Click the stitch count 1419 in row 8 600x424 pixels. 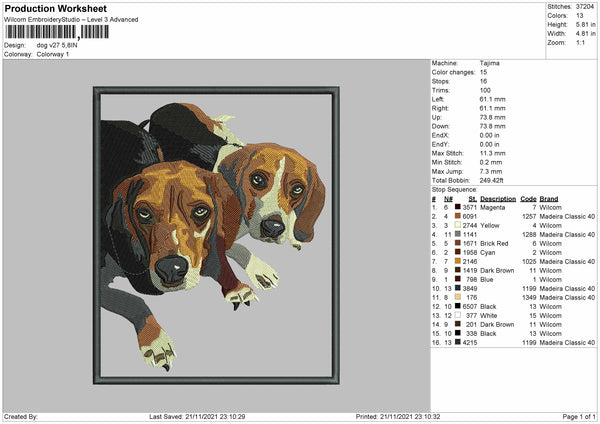(470, 271)
